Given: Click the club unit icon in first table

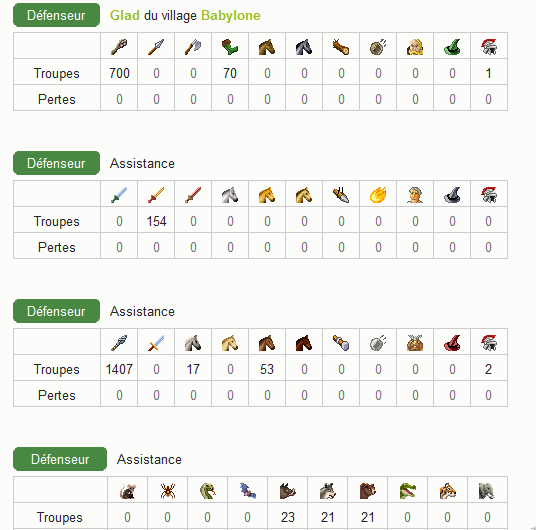Looking at the screenshot, I should coord(119,47).
